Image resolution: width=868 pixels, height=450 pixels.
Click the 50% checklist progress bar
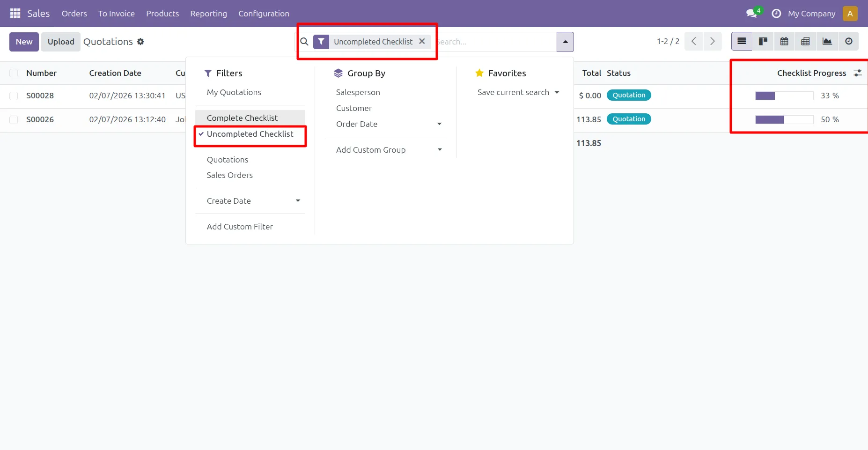784,120
